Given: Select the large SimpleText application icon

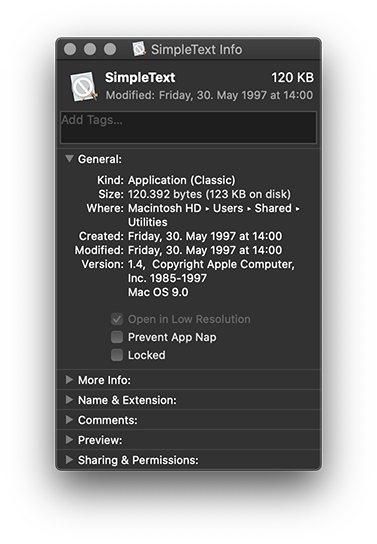Looking at the screenshot, I should (84, 87).
